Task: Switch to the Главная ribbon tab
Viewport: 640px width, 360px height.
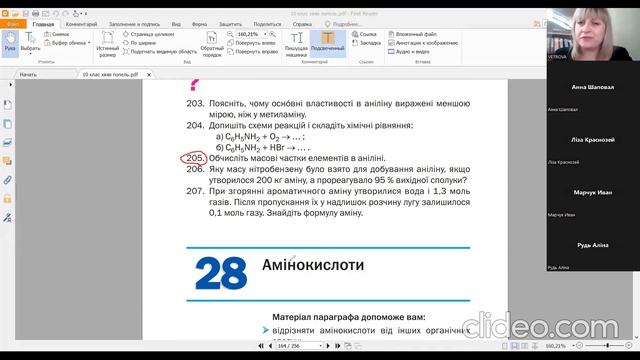Action: 43,24
